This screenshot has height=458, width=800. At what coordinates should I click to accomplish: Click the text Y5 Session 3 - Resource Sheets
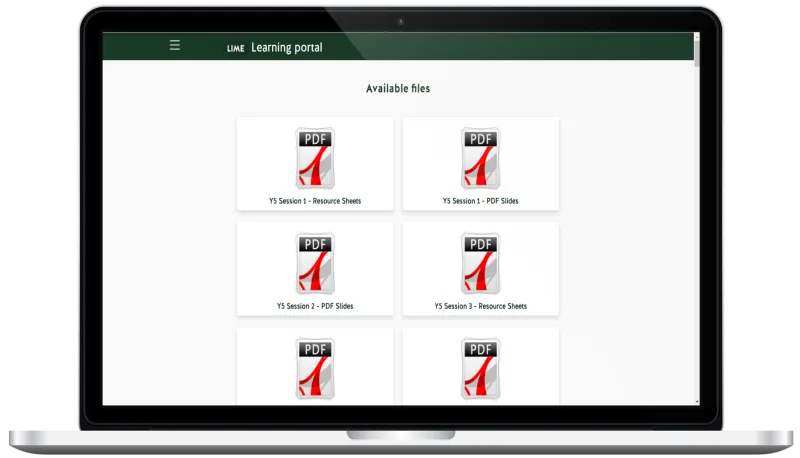[x=481, y=306]
